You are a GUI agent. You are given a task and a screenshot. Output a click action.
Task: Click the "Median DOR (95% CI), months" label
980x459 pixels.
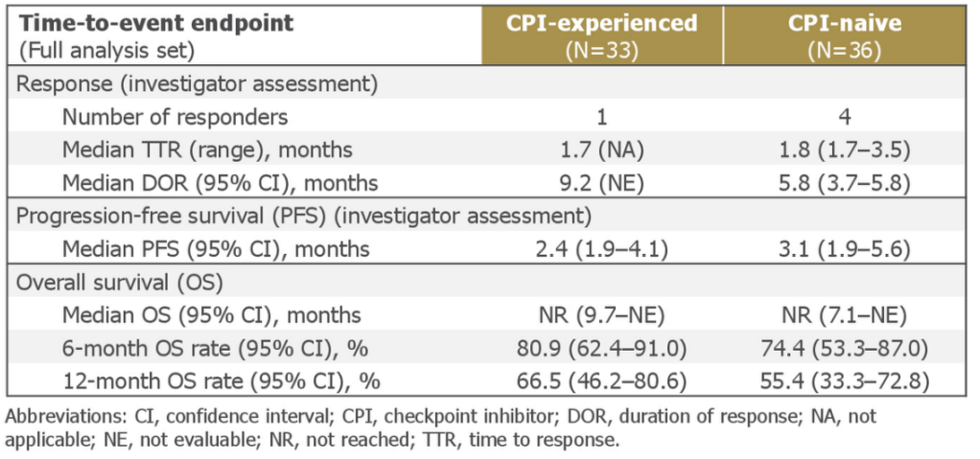tap(220, 183)
